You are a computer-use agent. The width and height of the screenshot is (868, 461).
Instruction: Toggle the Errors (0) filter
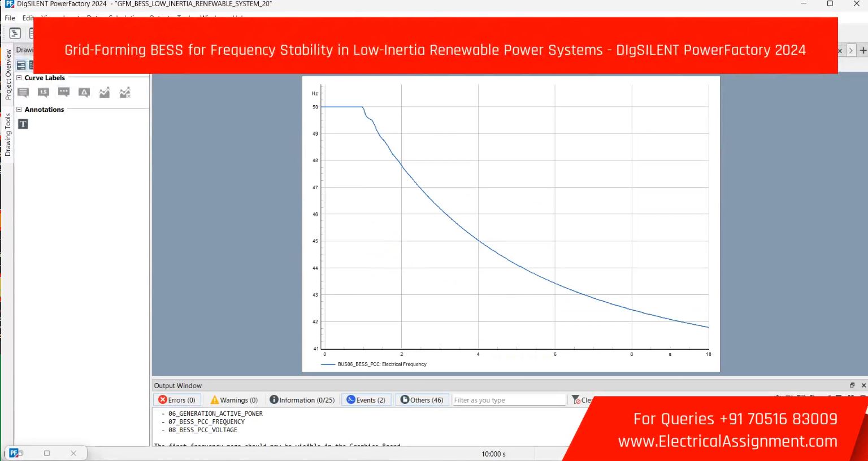[x=177, y=400]
